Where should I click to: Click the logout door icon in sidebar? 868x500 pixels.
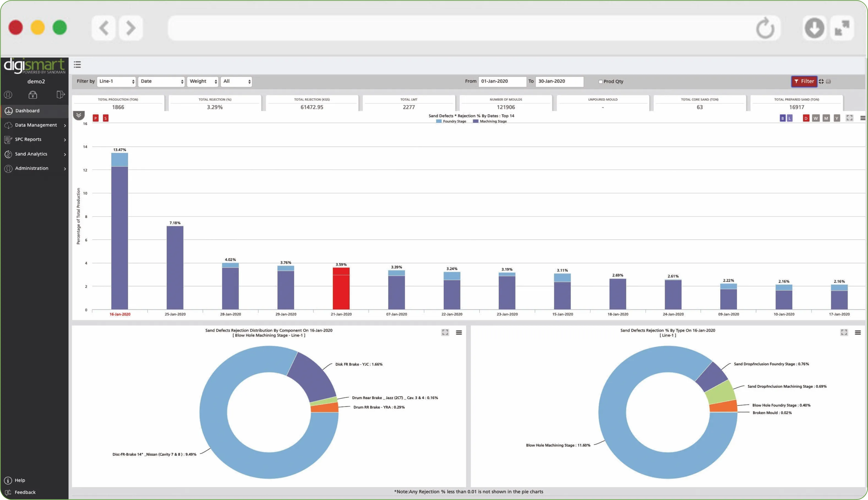61,94
